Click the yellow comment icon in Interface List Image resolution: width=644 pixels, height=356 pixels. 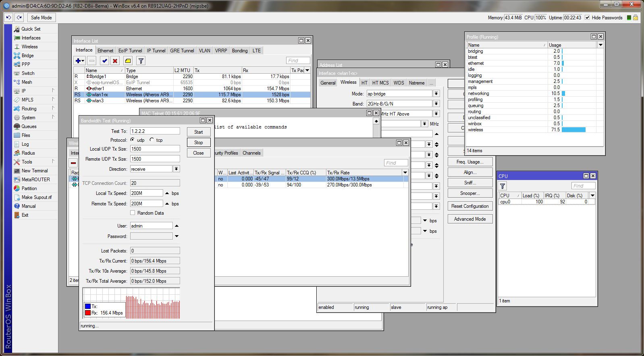128,61
